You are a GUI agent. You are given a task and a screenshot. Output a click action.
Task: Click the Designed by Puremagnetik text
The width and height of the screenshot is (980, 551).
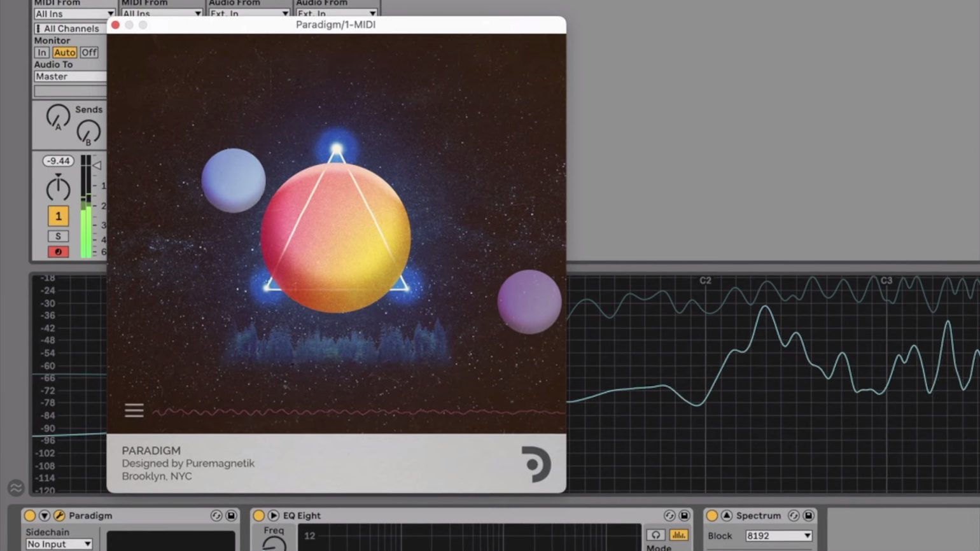tap(188, 463)
